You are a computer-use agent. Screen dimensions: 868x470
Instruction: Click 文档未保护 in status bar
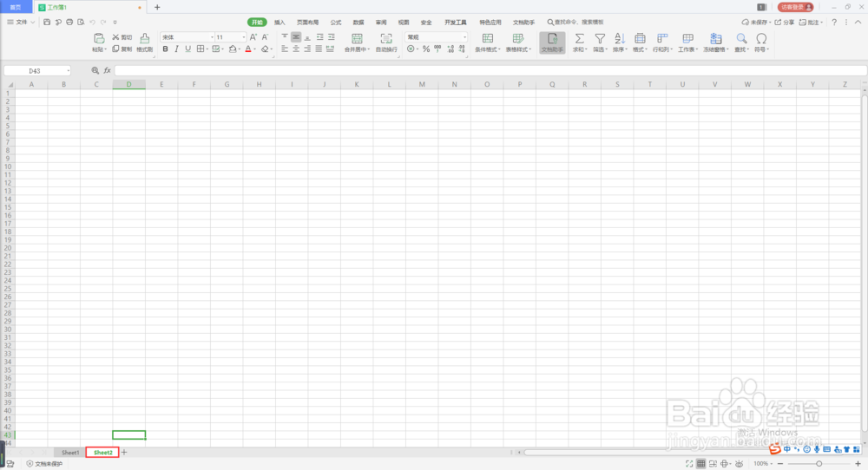pos(45,464)
